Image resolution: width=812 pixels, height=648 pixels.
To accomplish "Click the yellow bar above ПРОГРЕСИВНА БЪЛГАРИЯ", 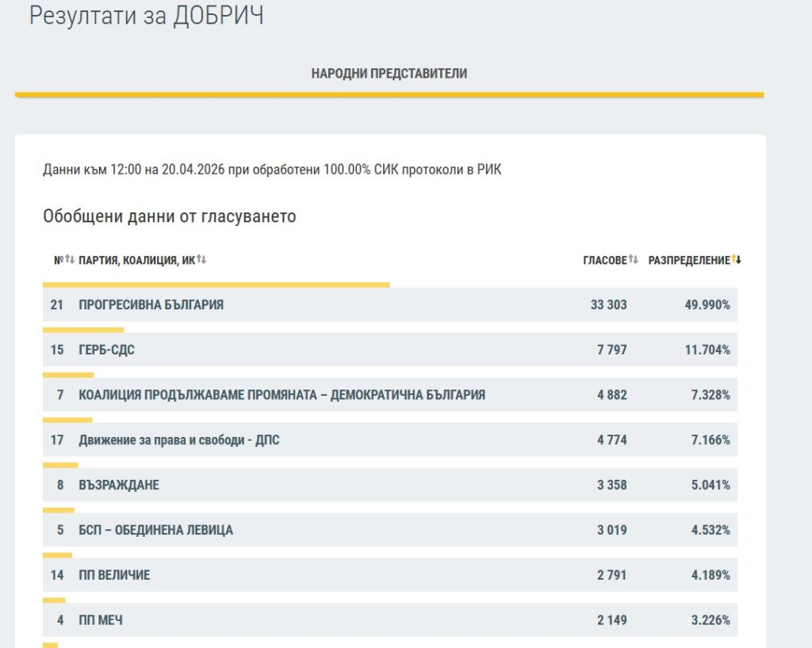I will [x=216, y=285].
